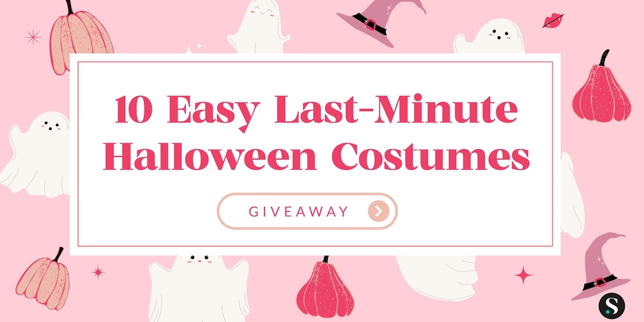Viewport: 644px width, 322px height.
Task: Click the pink star sparkle at top left
Action: [33, 37]
